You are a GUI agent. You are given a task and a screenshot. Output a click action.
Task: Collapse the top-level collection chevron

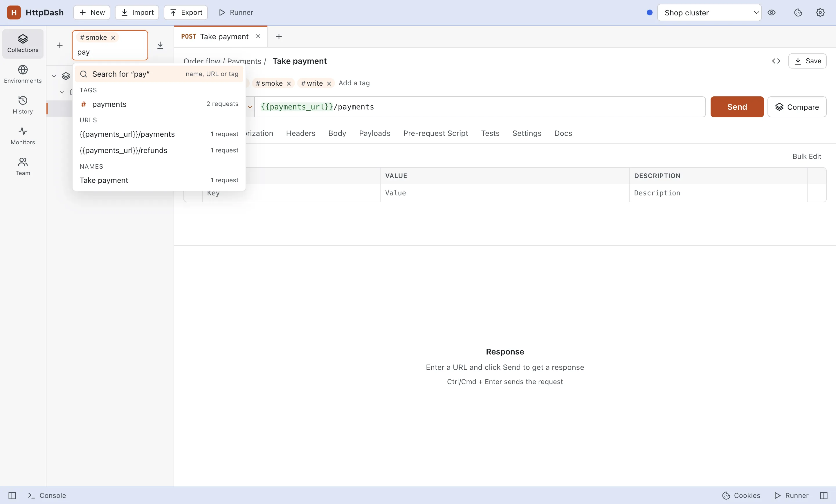tap(54, 76)
